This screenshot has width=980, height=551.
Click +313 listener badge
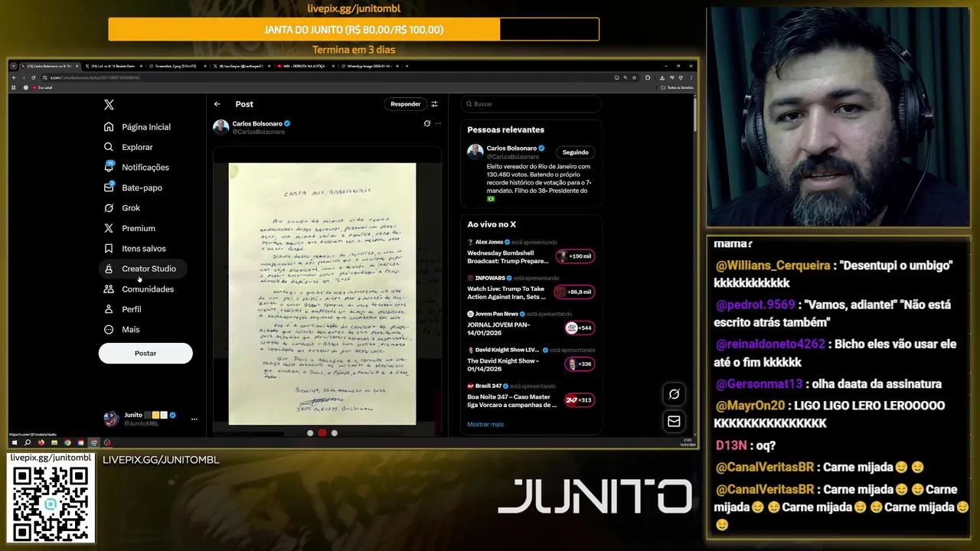(x=580, y=399)
